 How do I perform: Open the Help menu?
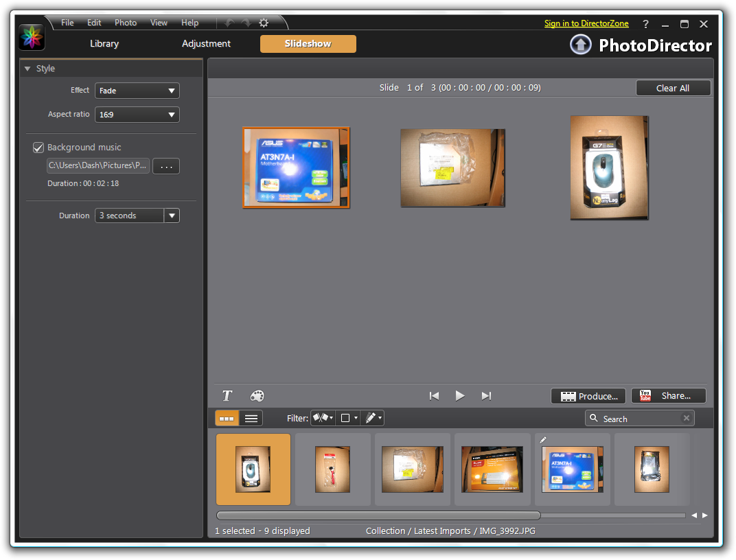189,23
